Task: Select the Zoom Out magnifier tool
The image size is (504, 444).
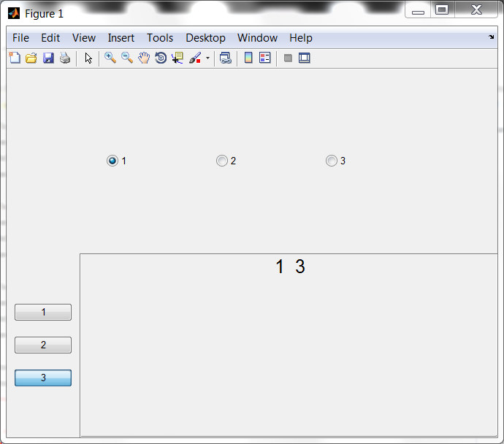Action: tap(127, 58)
